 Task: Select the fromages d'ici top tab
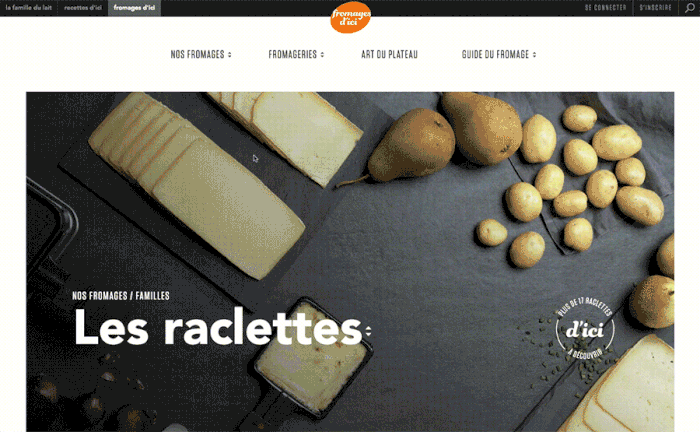coord(134,8)
